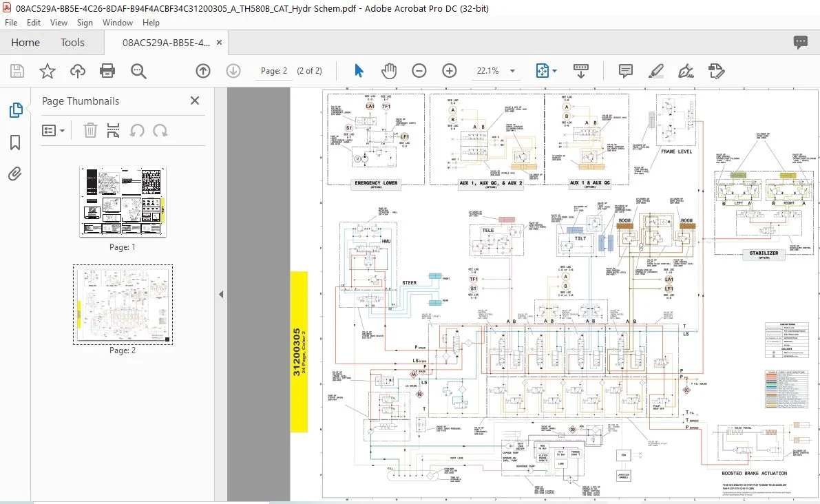
Task: Click the upload to cloud icon
Action: point(77,71)
